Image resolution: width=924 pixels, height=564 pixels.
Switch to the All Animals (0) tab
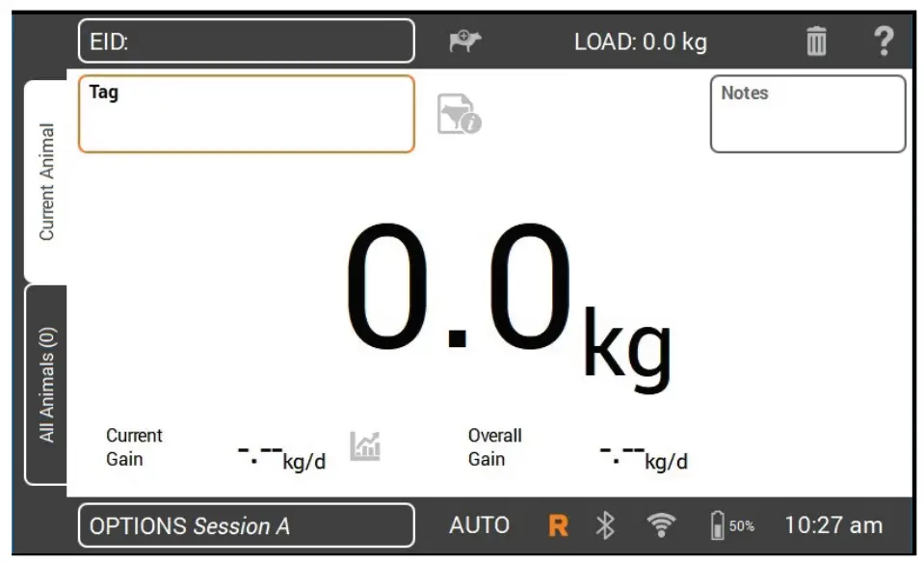[46, 385]
